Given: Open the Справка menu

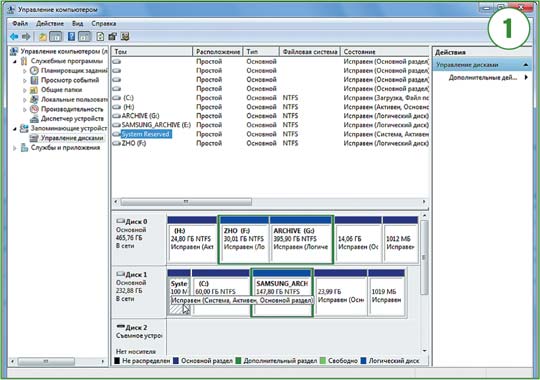Looking at the screenshot, I should click(x=104, y=23).
